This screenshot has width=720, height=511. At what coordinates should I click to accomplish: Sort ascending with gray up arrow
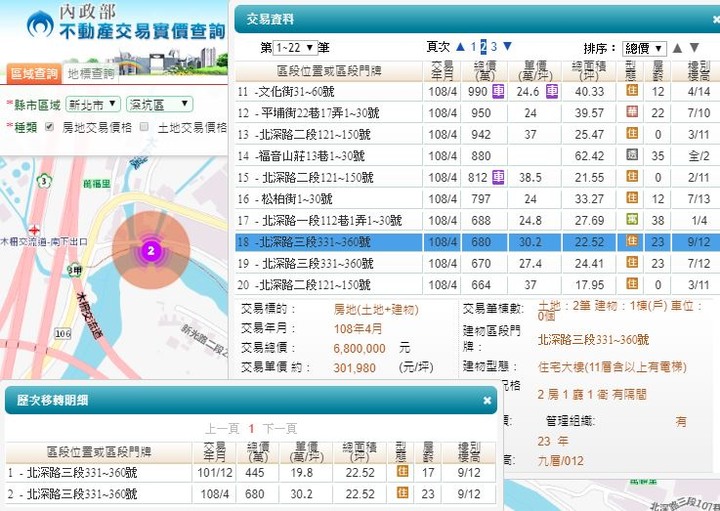[677, 48]
